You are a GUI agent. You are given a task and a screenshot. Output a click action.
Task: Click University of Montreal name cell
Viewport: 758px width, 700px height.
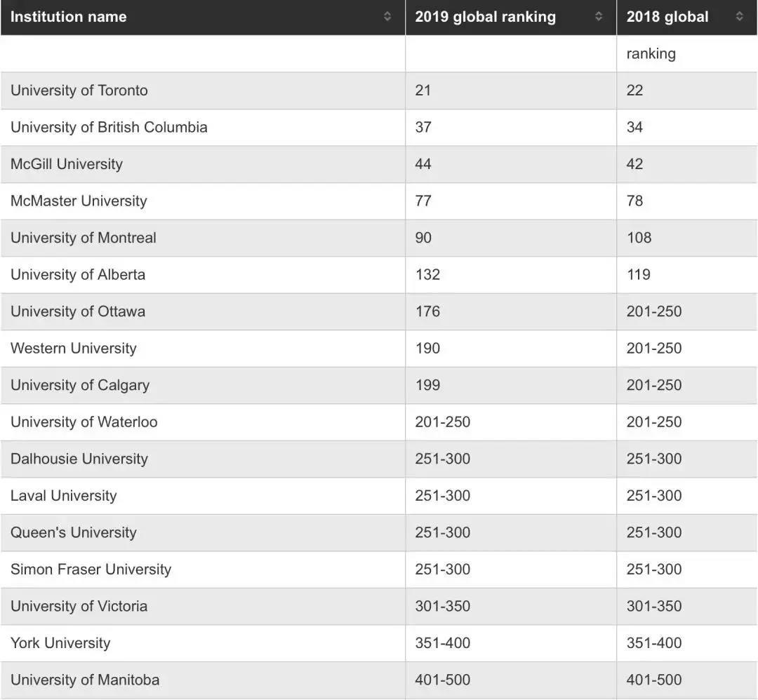203,238
